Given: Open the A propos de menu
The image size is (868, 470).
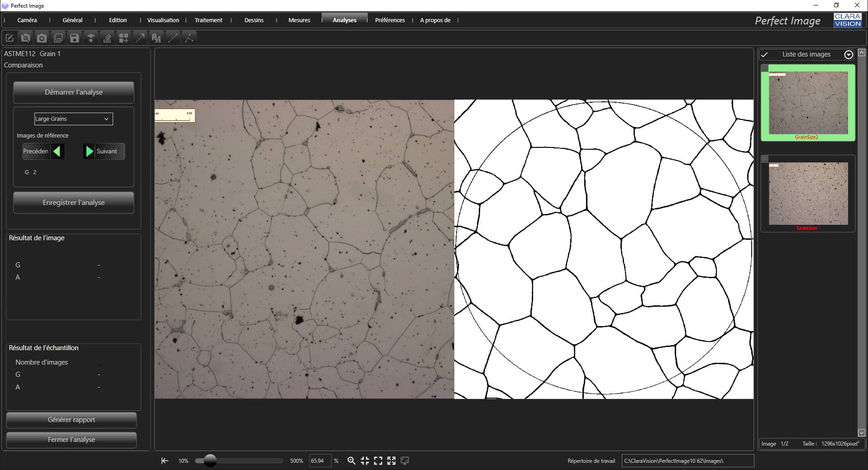Looking at the screenshot, I should pyautogui.click(x=435, y=20).
